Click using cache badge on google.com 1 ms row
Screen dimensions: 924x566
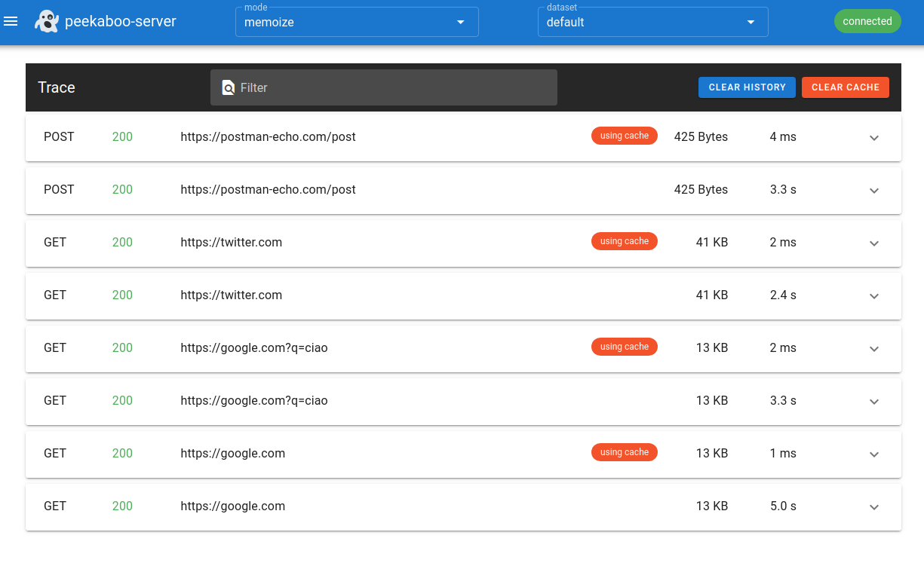pos(625,452)
